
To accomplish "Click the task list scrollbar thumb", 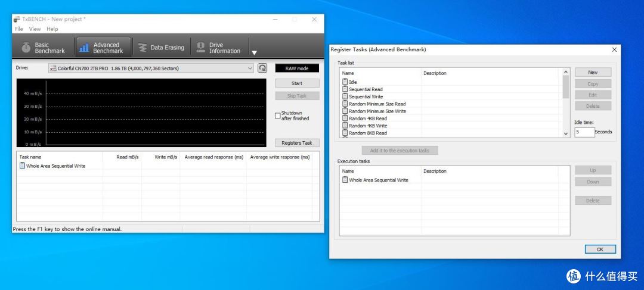I will (x=566, y=86).
